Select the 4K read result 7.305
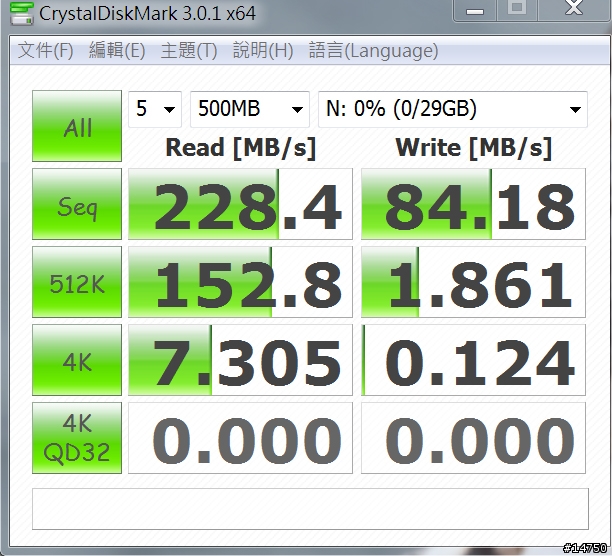Image resolution: width=612 pixels, height=556 pixels. [240, 360]
